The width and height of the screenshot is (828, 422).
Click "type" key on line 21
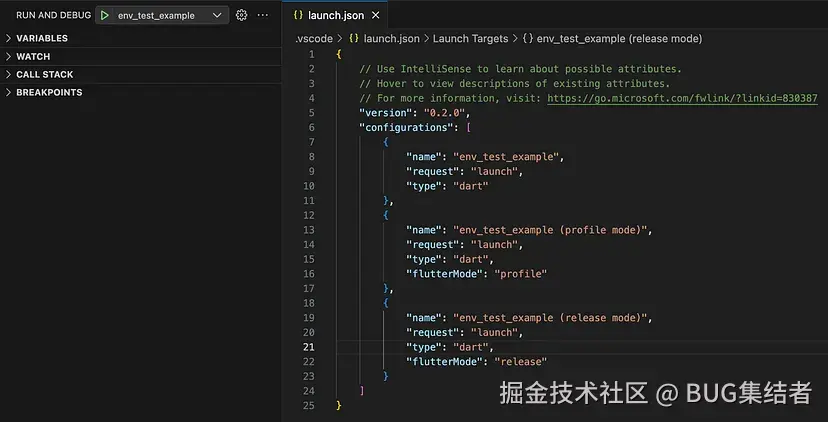(423, 347)
